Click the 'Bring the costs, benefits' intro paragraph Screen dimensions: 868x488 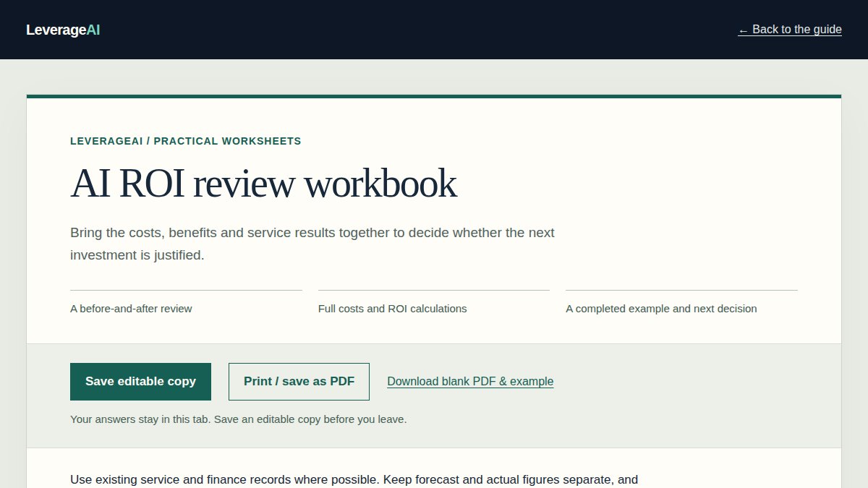[312, 244]
